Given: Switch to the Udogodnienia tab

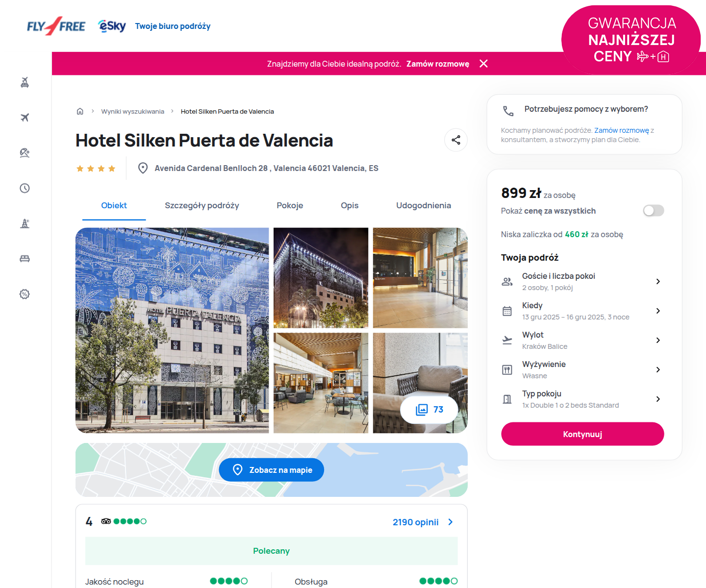Looking at the screenshot, I should tap(424, 205).
